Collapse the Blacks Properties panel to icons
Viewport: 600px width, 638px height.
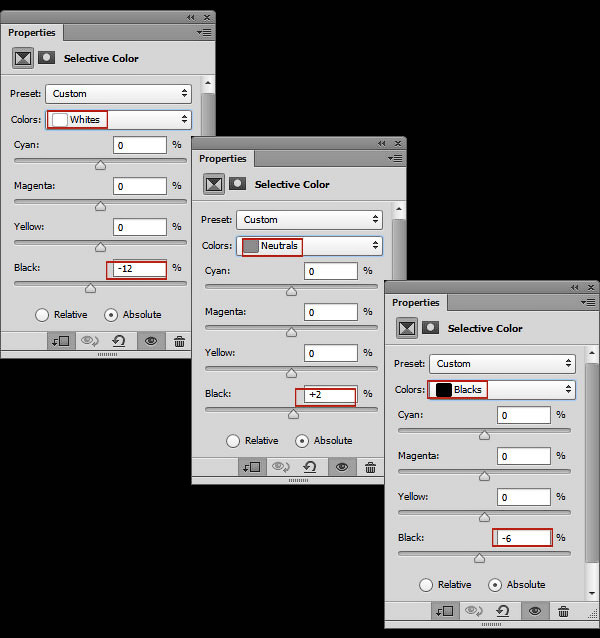pyautogui.click(x=574, y=288)
